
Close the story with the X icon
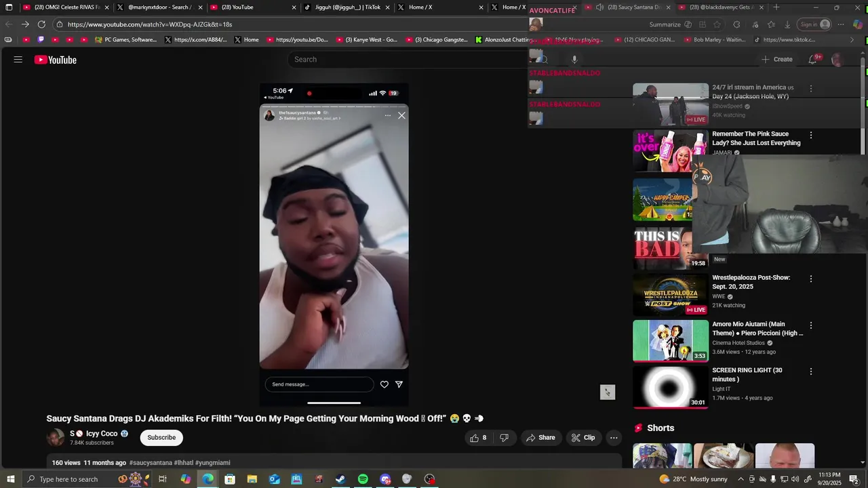click(x=401, y=115)
